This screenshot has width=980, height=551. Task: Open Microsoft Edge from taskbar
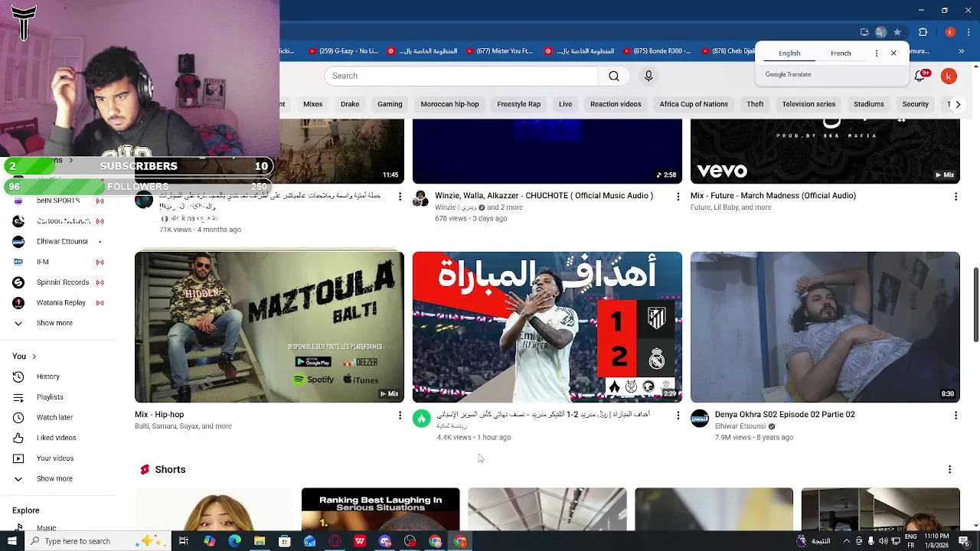pos(234,541)
